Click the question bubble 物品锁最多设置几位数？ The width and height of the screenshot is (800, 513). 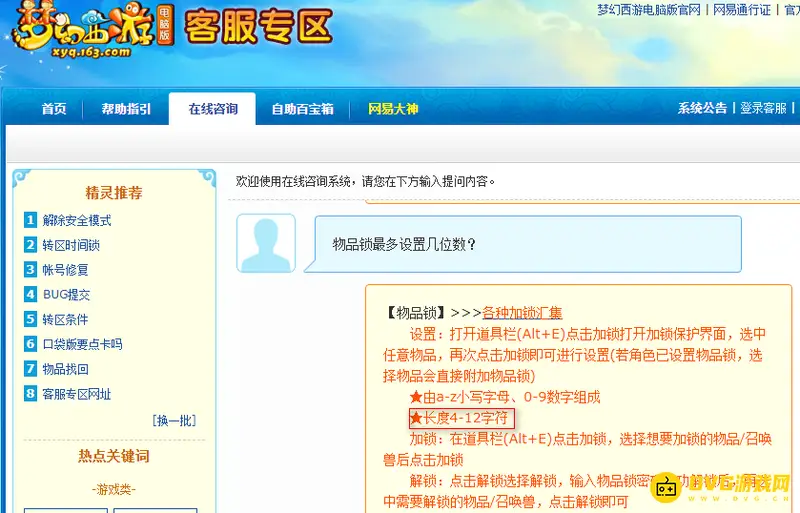point(523,244)
